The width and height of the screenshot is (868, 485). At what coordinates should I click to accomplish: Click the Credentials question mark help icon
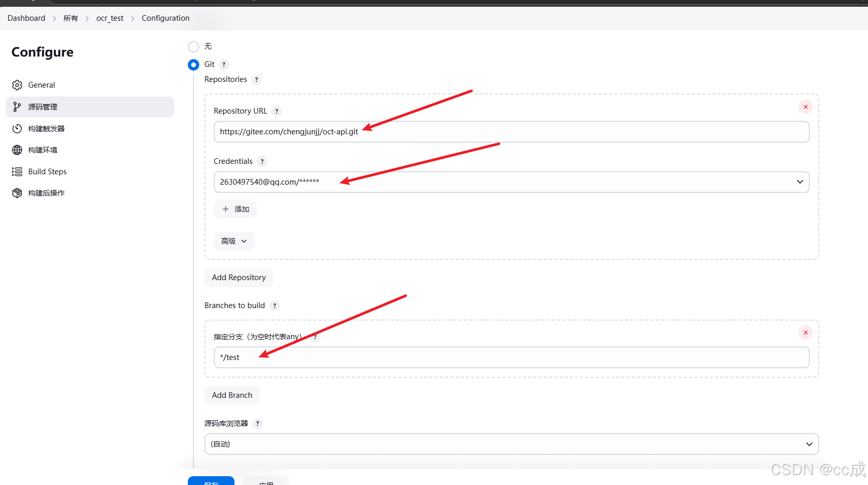click(262, 161)
